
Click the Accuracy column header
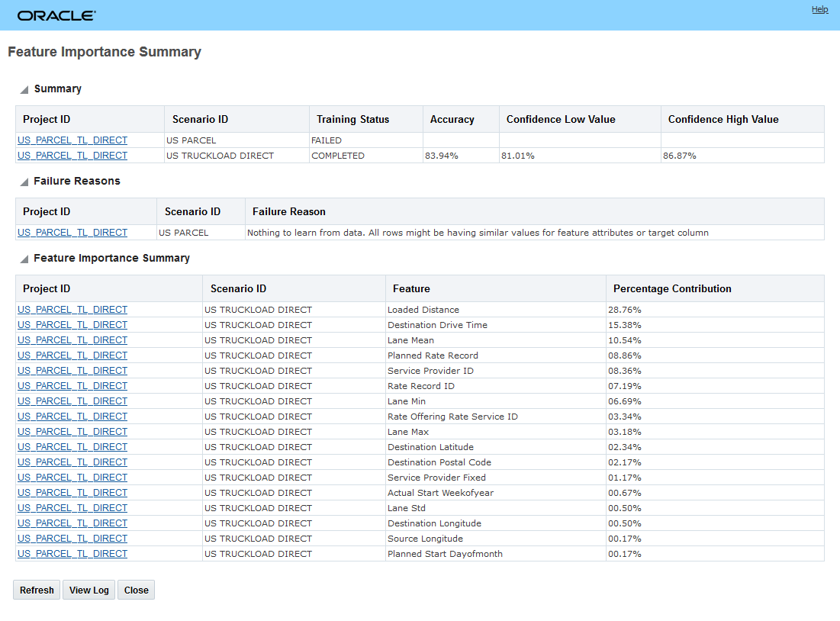(x=452, y=120)
